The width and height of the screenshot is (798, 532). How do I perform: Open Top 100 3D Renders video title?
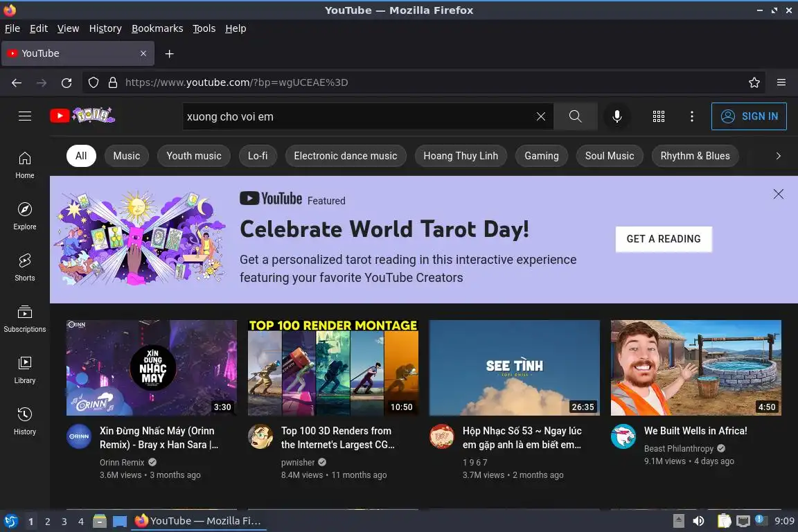click(338, 438)
